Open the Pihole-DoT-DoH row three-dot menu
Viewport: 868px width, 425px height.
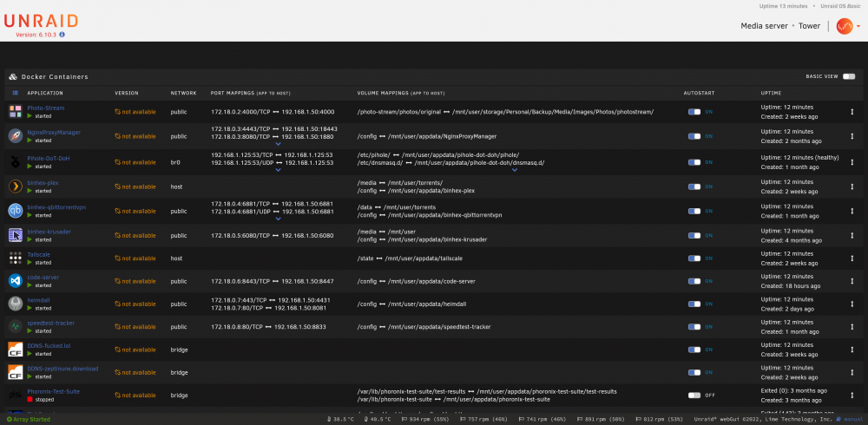tap(852, 162)
